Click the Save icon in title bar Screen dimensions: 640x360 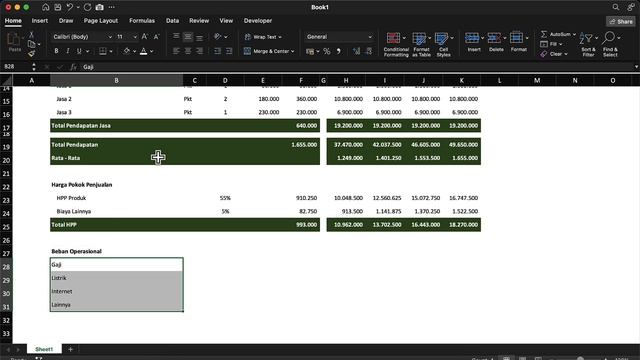tap(58, 7)
